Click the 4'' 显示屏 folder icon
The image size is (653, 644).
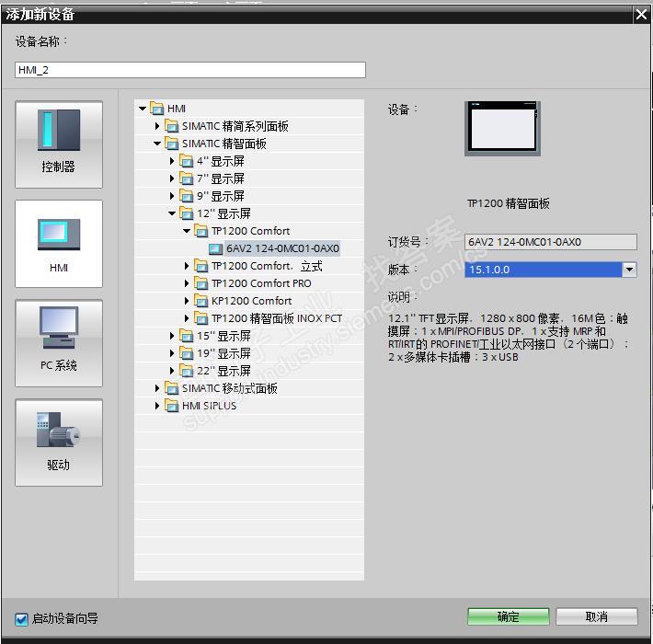(x=187, y=161)
